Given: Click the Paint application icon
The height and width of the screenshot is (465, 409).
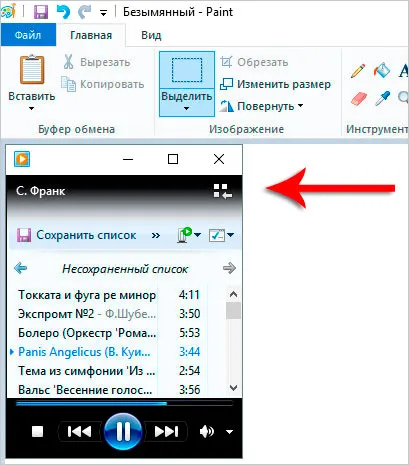Looking at the screenshot, I should (x=8, y=12).
